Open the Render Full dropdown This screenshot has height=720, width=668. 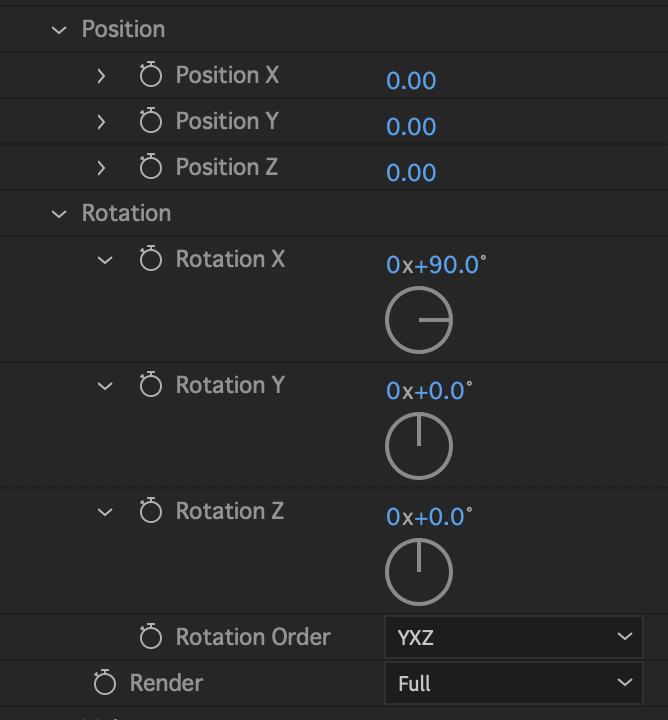click(514, 683)
